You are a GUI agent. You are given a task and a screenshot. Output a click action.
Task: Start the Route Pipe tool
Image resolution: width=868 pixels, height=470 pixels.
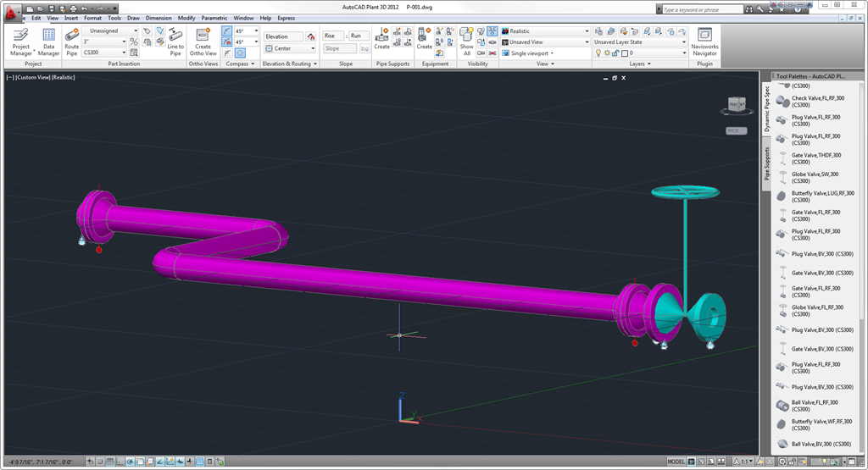point(71,42)
